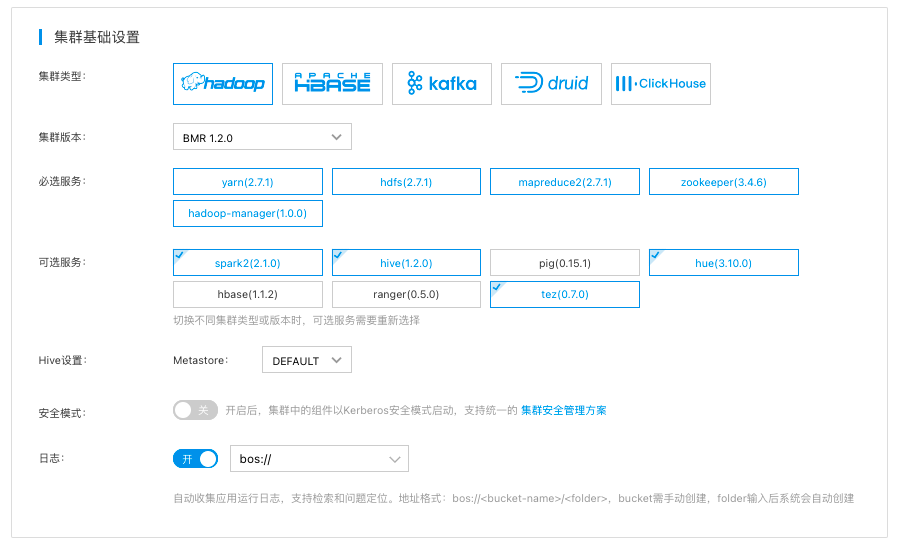Deselect the tez(0.7.0) optional service
Screen dimensions: 898x544
pos(565,294)
